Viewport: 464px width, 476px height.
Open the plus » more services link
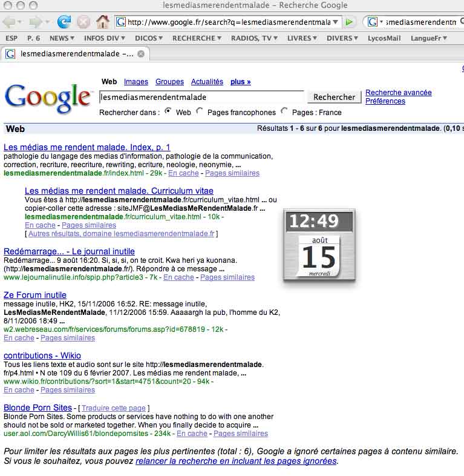coord(241,82)
